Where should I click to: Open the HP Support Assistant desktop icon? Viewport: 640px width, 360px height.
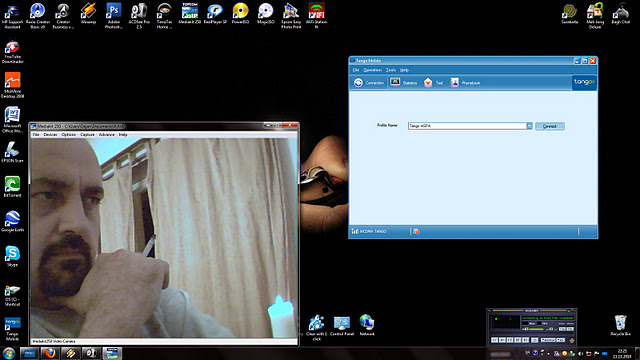[x=12, y=16]
